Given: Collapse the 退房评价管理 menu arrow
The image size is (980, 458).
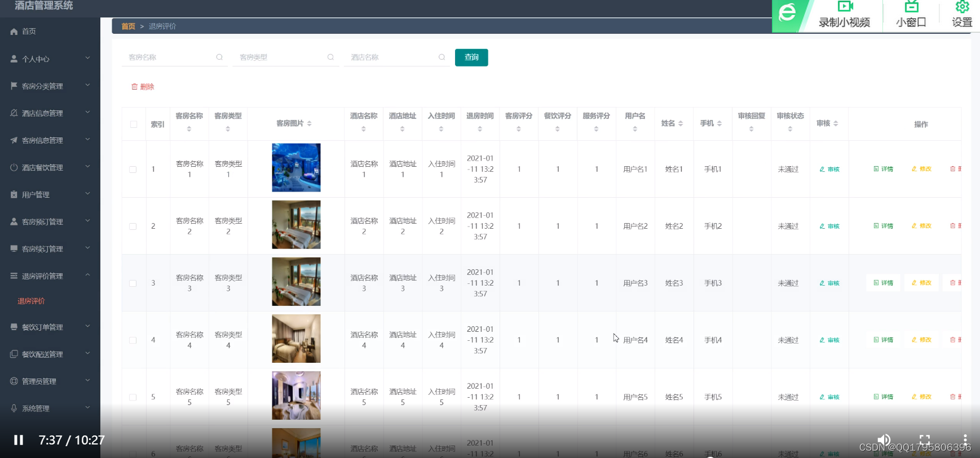Looking at the screenshot, I should (x=87, y=275).
